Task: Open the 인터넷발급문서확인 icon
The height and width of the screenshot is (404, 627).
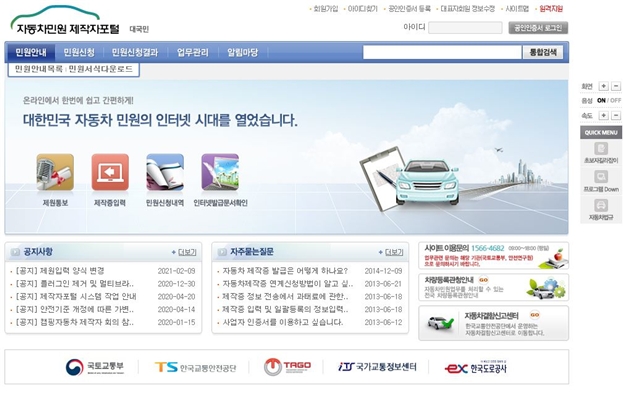Action: click(219, 173)
